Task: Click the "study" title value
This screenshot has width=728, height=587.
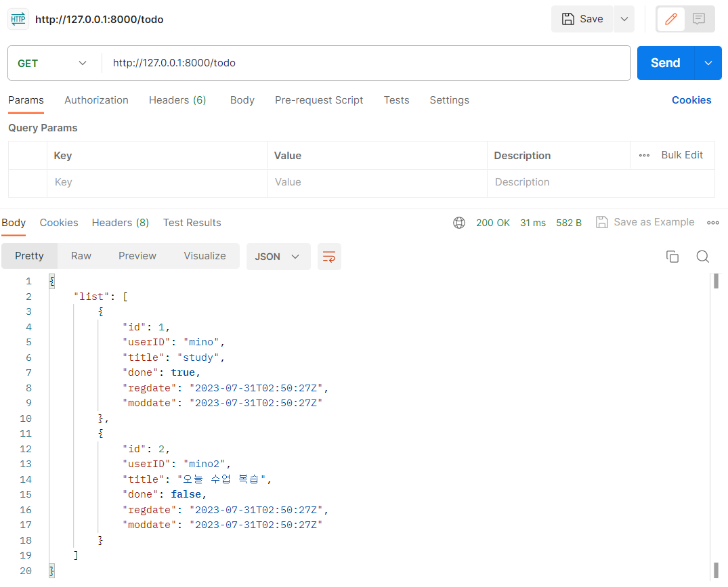Action: point(198,357)
